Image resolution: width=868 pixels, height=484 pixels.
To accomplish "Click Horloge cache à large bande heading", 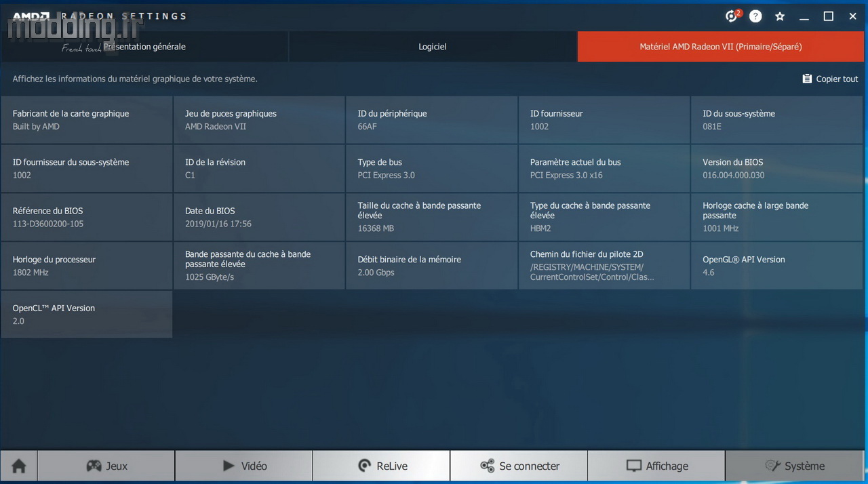I will point(755,210).
